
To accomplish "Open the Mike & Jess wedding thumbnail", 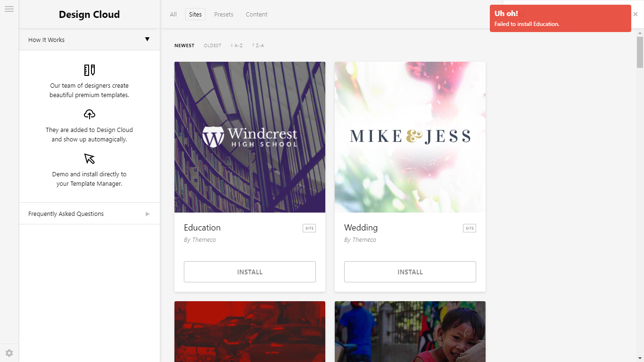I will coord(410,137).
